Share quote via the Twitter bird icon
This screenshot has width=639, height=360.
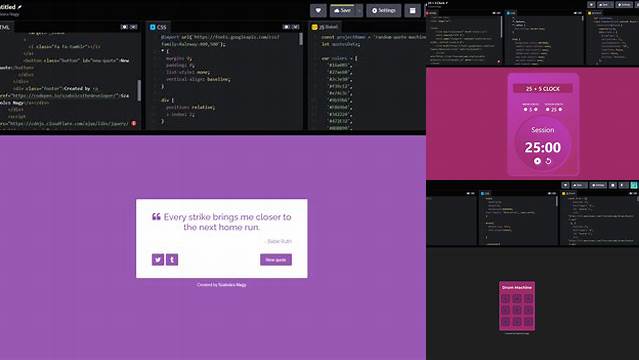click(158, 260)
